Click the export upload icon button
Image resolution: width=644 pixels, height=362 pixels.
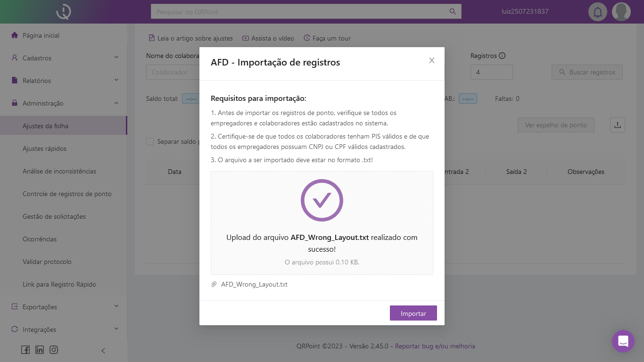point(617,125)
